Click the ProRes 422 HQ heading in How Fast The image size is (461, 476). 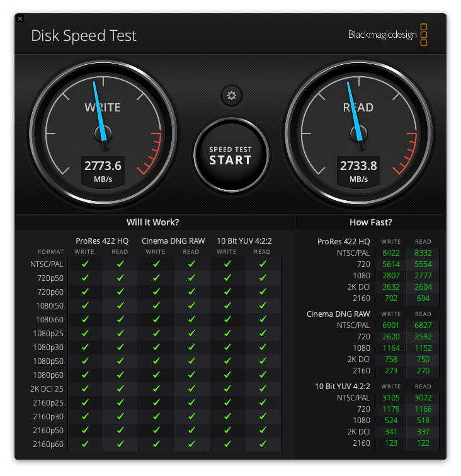coord(343,242)
